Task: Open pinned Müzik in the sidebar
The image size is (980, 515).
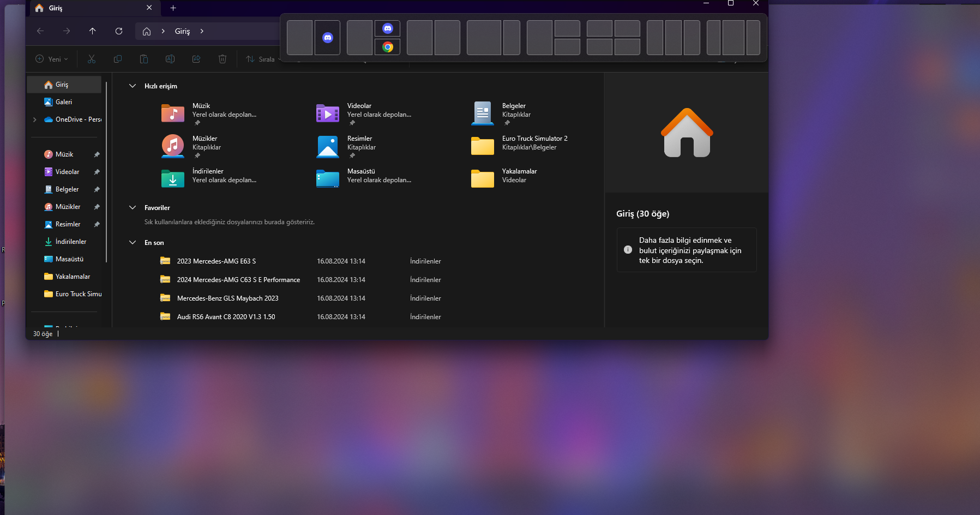Action: (64, 154)
